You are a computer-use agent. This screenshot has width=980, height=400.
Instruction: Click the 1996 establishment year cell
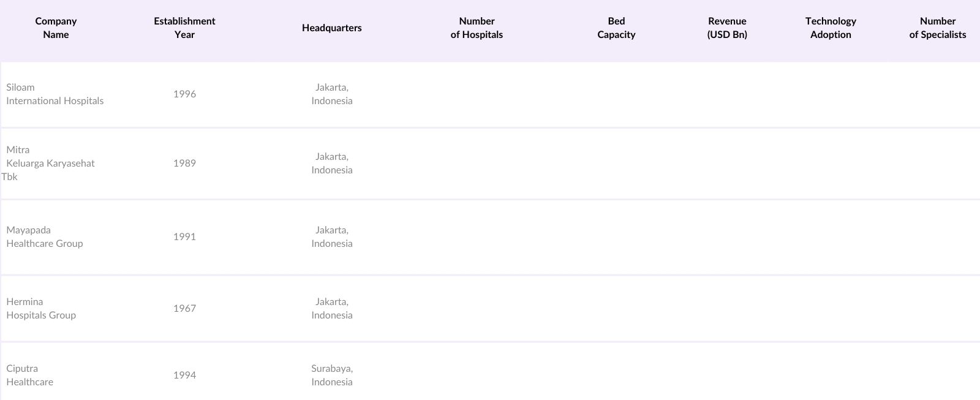[x=184, y=94]
